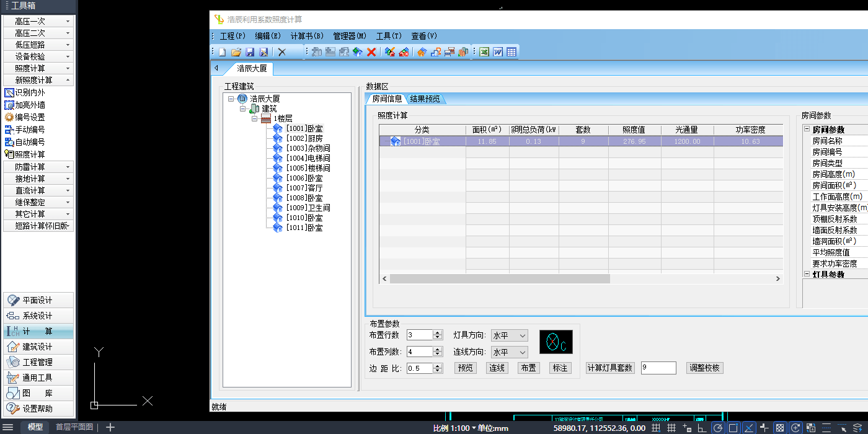Screen dimensions: 868x434
Task: Click the black X close-project toolbar icon
Action: coord(281,53)
